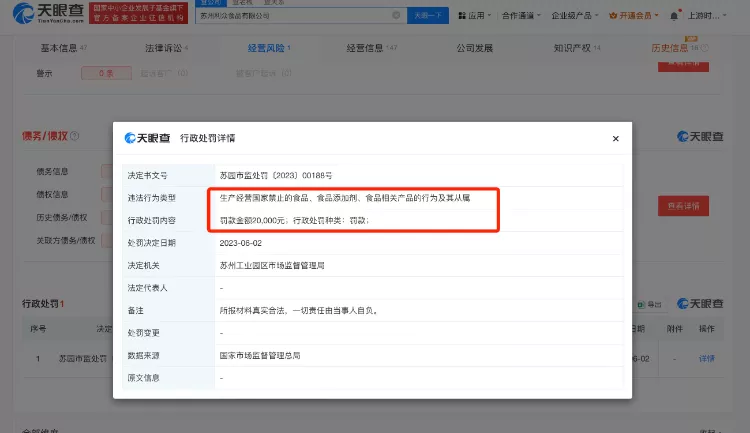Click the red 查看详情 button beside 债权信息
This screenshot has height=433, width=750.
click(x=683, y=206)
